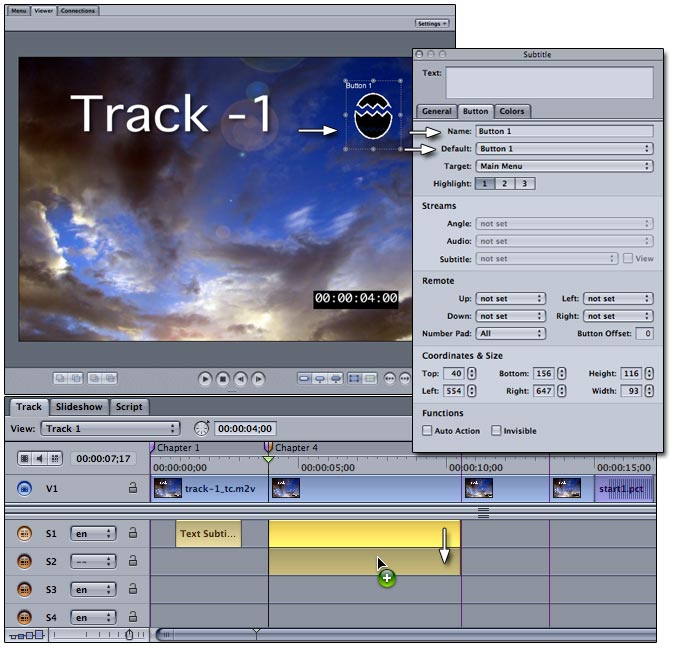Select the start1.pct clip on V1
678x648 pixels.
624,489
